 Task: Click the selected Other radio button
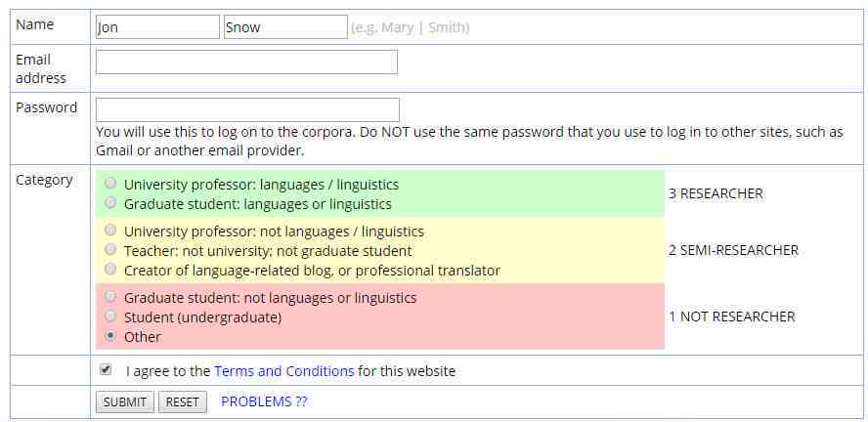(110, 336)
